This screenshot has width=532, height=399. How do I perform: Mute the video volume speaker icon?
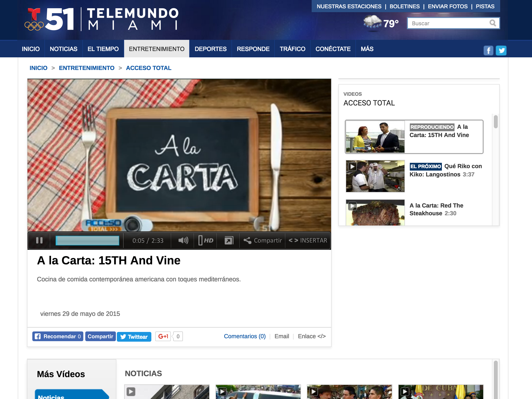point(183,240)
